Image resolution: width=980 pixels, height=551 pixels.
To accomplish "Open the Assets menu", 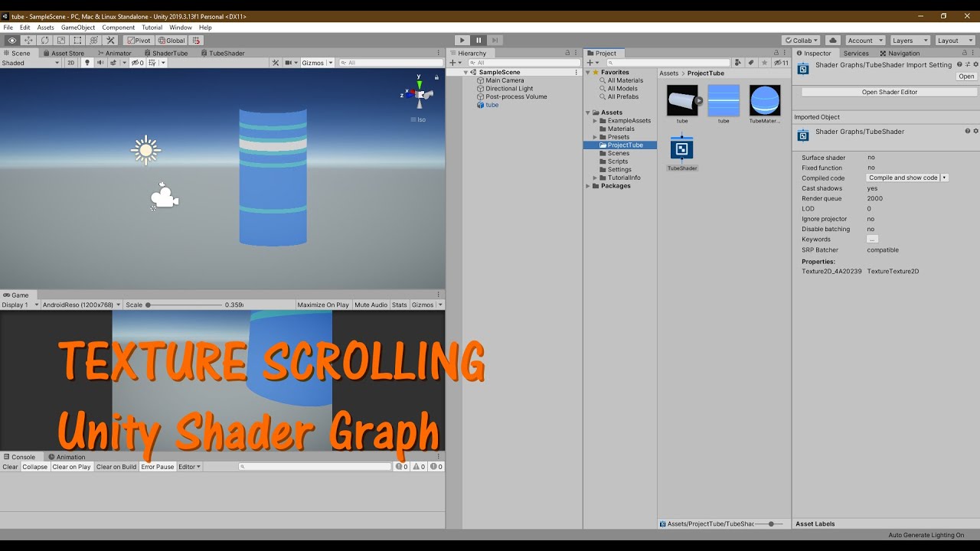I will [x=46, y=28].
